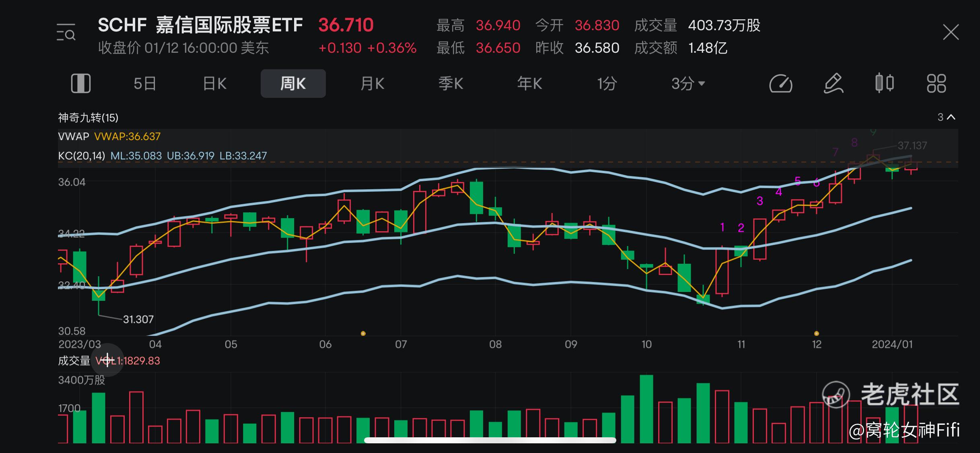This screenshot has width=980, height=453.
Task: Open the four-square grid menu icon
Action: [936, 83]
